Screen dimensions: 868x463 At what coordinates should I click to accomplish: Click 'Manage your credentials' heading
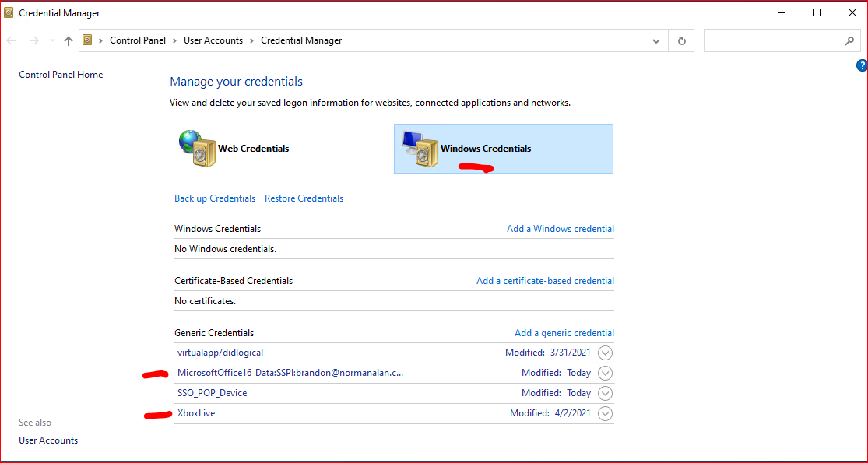click(237, 81)
